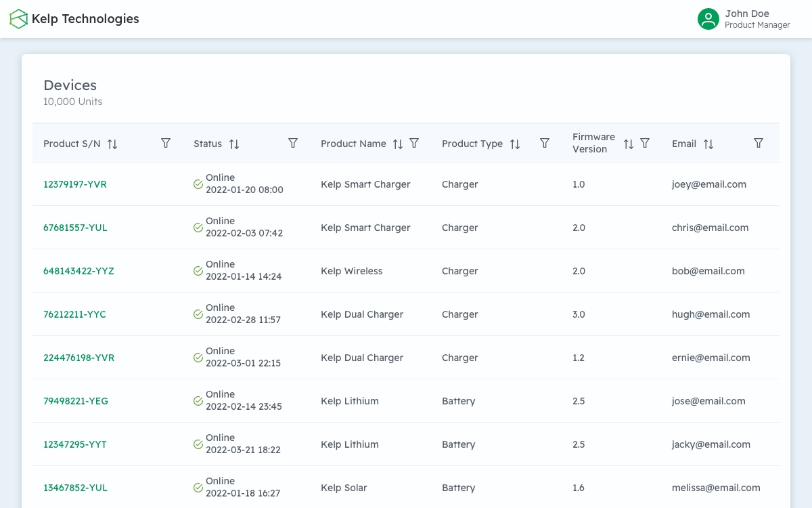The width and height of the screenshot is (812, 508).
Task: Sort by Product S/N column
Action: click(x=112, y=144)
